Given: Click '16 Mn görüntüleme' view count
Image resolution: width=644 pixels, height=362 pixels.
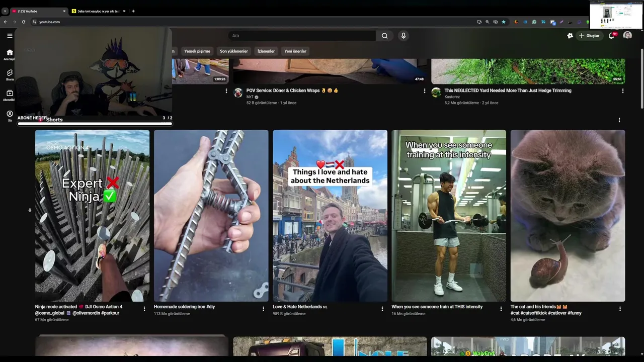Looking at the screenshot, I should [x=409, y=314].
